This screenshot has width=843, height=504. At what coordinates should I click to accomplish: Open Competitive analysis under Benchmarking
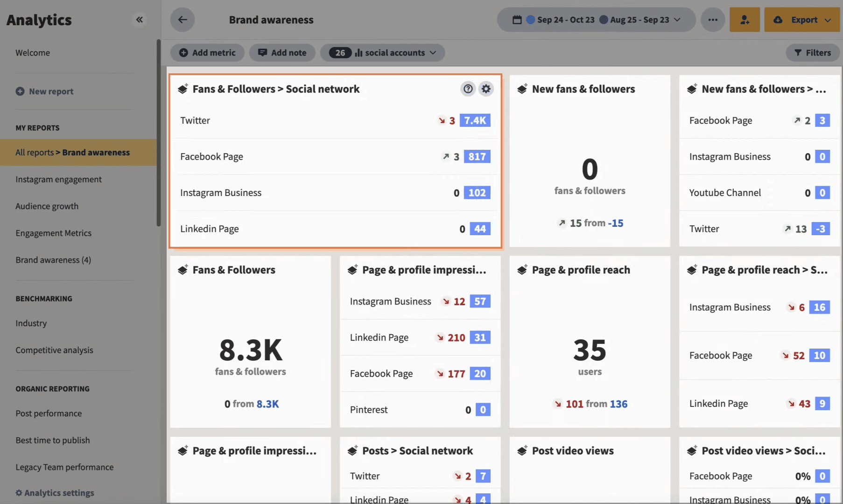[54, 350]
